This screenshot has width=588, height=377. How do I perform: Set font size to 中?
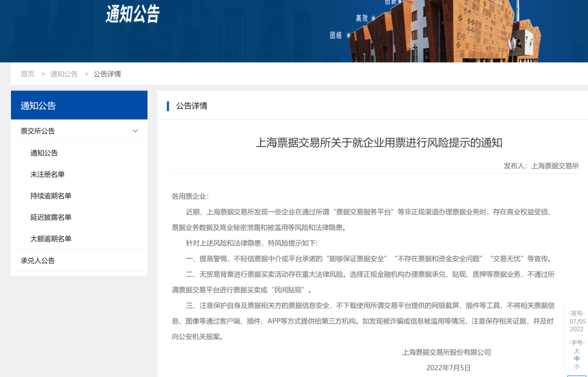click(577, 359)
